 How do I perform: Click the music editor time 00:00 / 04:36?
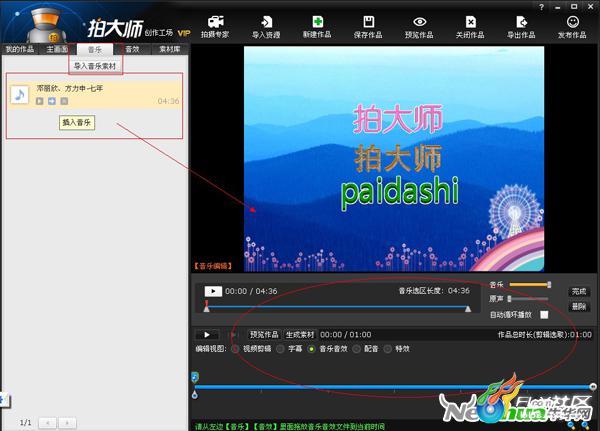pyautogui.click(x=251, y=291)
